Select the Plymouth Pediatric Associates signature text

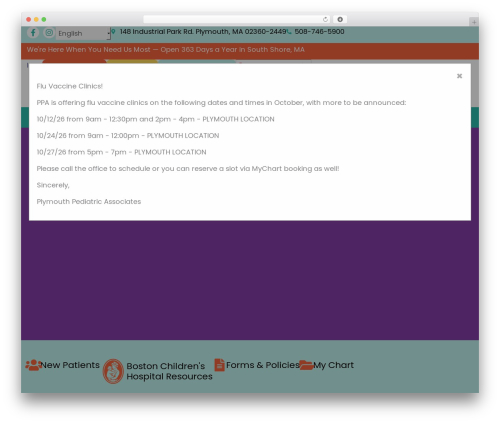point(89,201)
